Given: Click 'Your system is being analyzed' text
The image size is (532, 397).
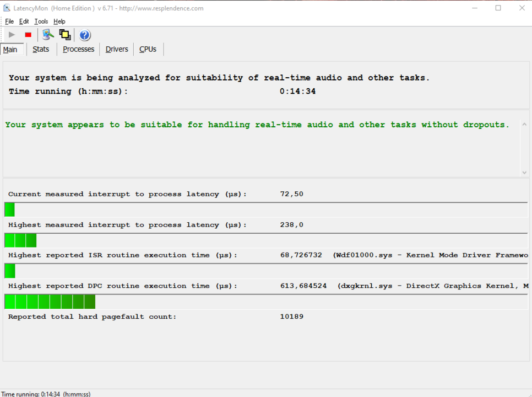Looking at the screenshot, I should pos(219,78).
